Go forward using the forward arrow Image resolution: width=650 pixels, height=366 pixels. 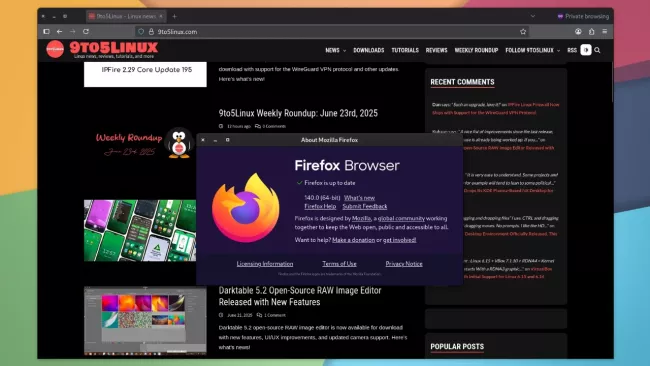pos(73,32)
